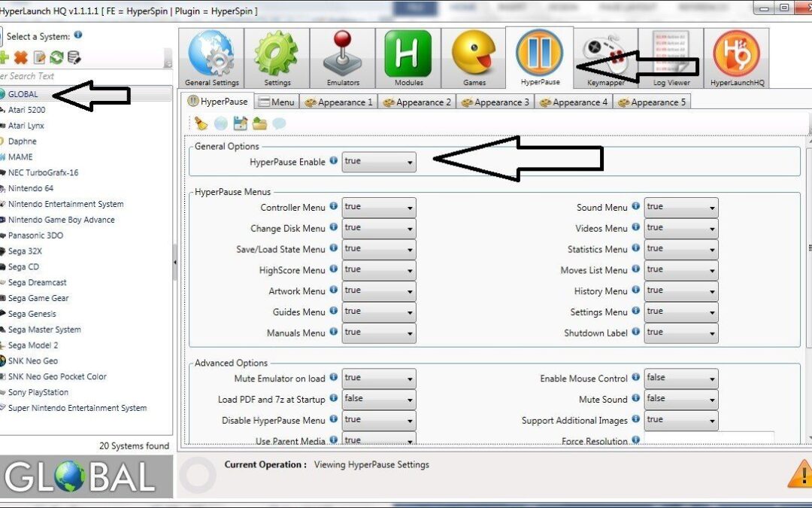Open the Keymapper gamepad icon
This screenshot has height=508, width=812.
coord(605,59)
